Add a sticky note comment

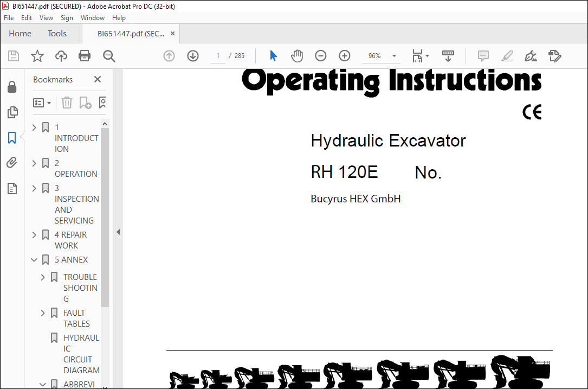(483, 56)
